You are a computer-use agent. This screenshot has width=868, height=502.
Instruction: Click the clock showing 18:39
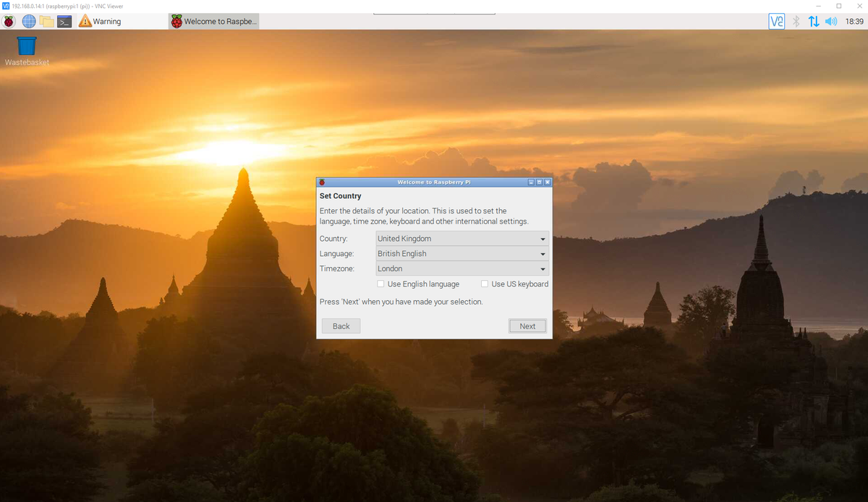(x=856, y=21)
